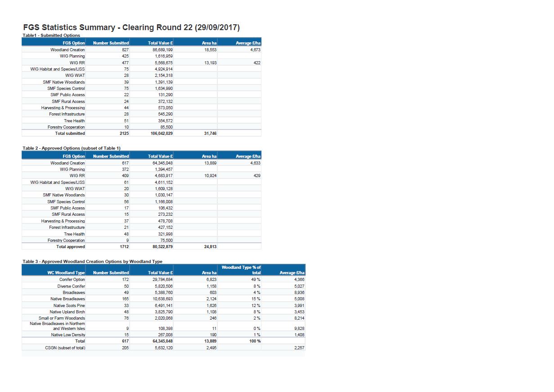Screen dimensions: 554x392
Task: Select the Table 3 Woodland Type heading
Action: pos(92,261)
